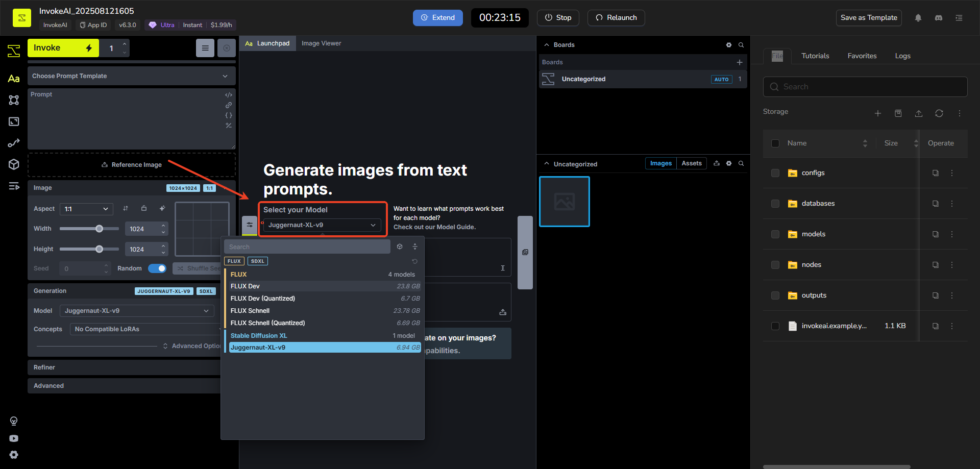
Task: Open the queue actions menu next to Invoke
Action: point(205,48)
